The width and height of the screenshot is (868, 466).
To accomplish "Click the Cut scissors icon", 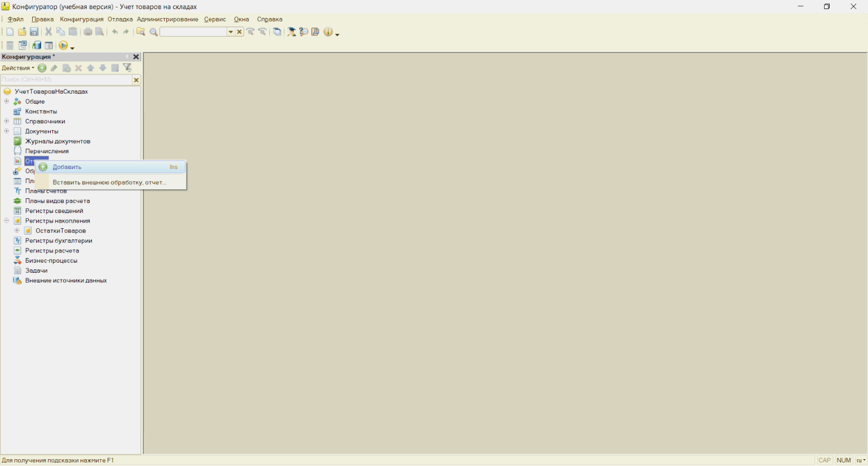I will 48,32.
